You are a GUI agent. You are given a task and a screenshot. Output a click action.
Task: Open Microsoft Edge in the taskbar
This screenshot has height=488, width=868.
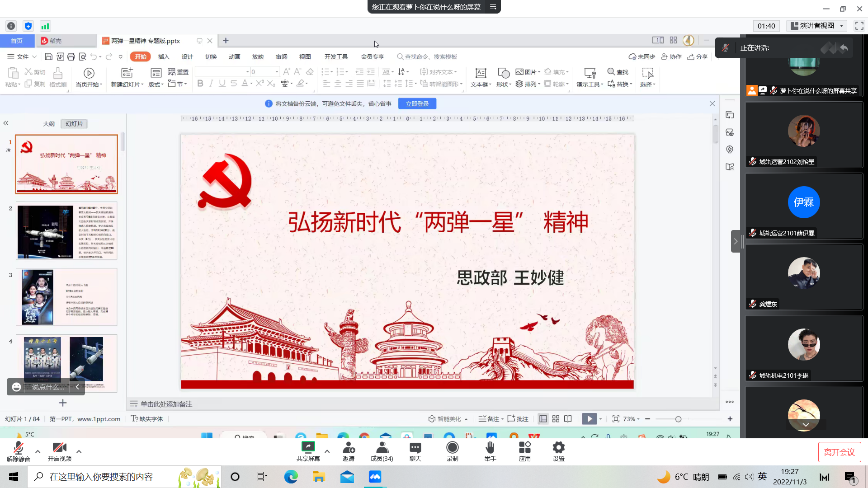pyautogui.click(x=291, y=477)
